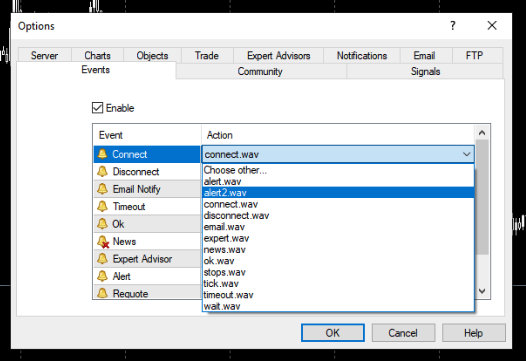The height and width of the screenshot is (361, 526).
Task: Click the bell icon beside Requote
Action: [102, 293]
